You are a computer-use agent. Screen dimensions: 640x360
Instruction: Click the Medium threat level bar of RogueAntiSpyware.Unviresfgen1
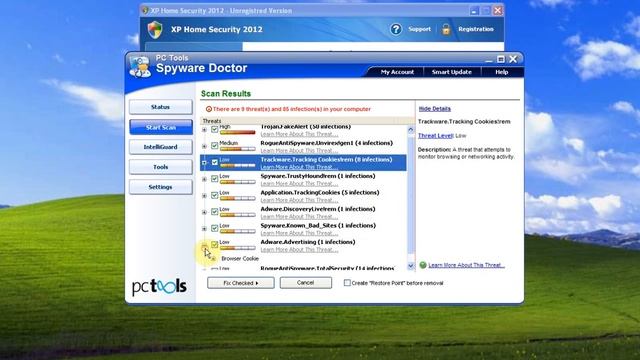pyautogui.click(x=238, y=149)
